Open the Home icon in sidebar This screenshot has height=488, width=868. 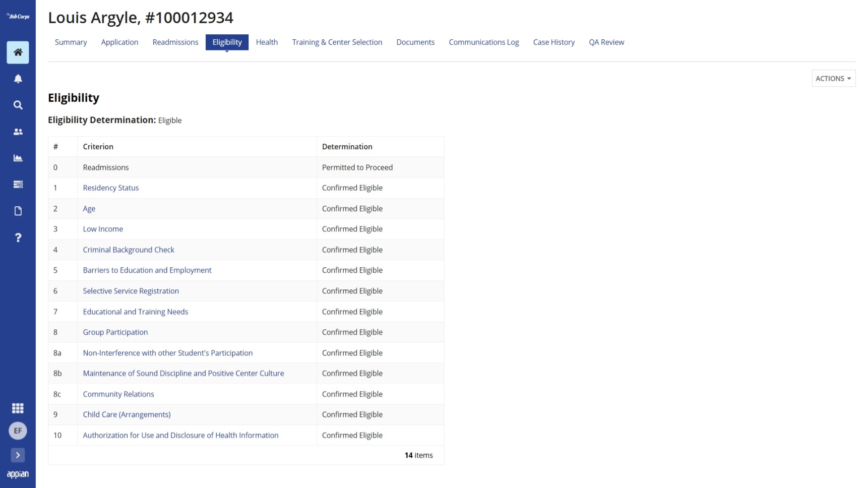coord(18,52)
